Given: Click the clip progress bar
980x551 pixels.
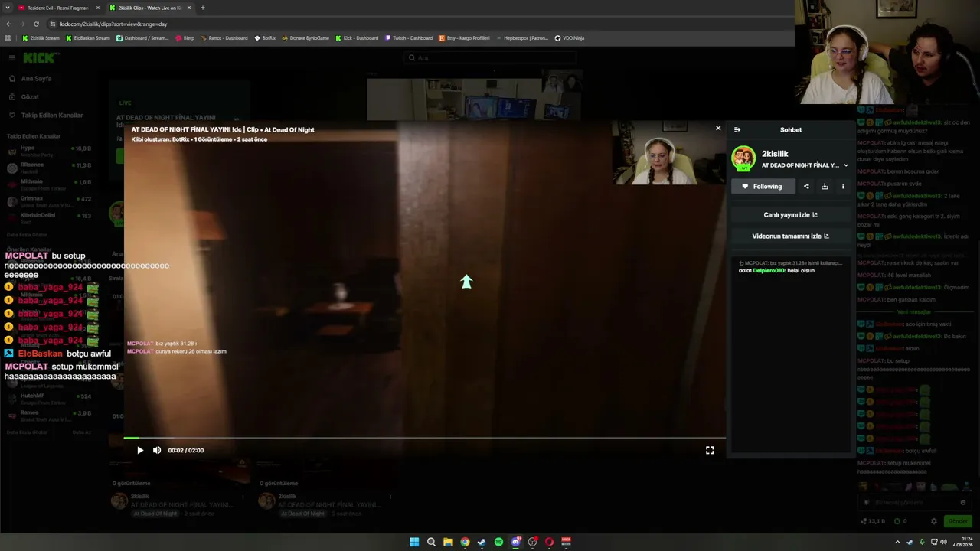Looking at the screenshot, I should click(425, 439).
